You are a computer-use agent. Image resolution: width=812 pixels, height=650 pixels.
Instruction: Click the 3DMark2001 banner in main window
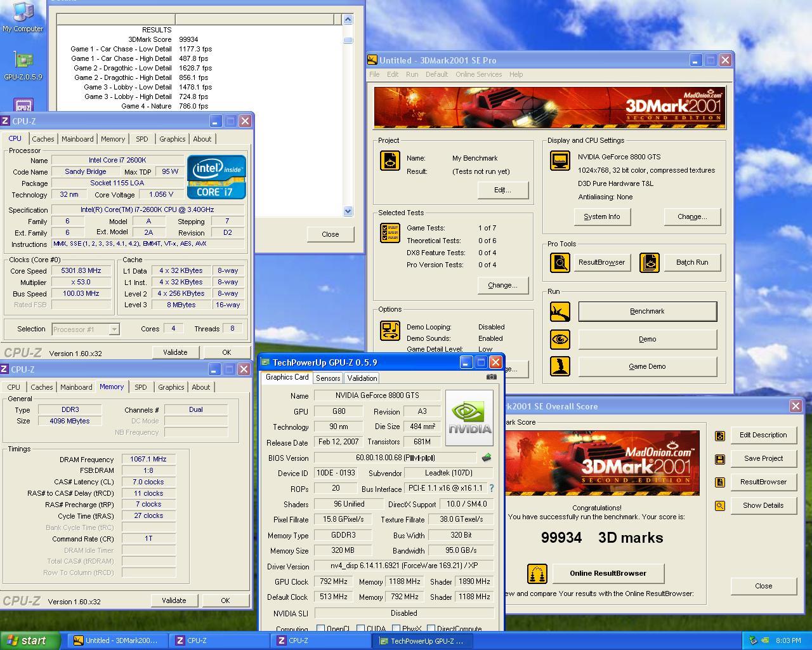pos(549,107)
